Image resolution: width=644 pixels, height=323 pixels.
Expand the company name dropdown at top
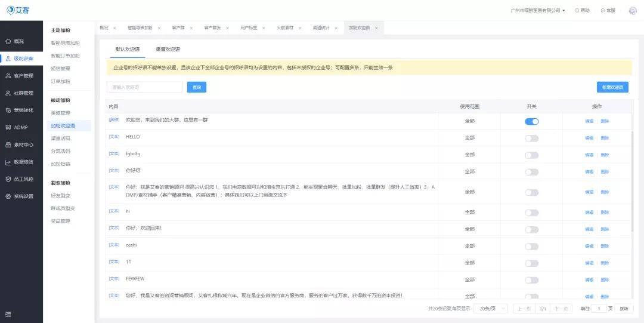[538, 11]
